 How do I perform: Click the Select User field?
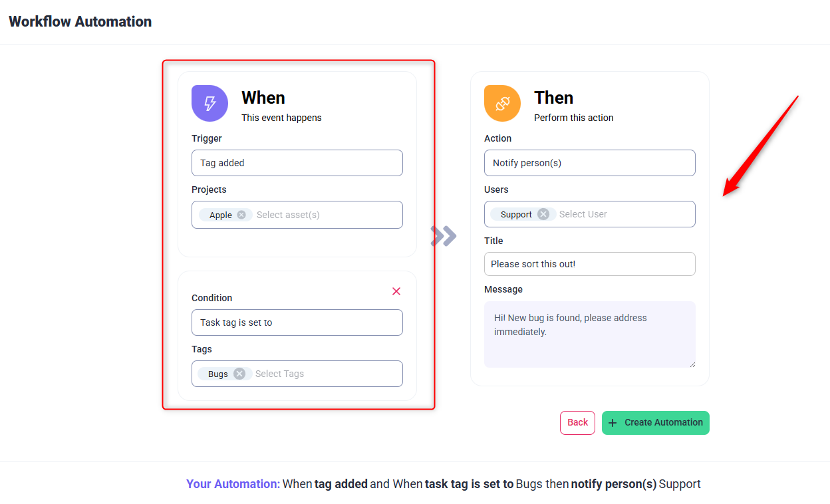click(622, 214)
